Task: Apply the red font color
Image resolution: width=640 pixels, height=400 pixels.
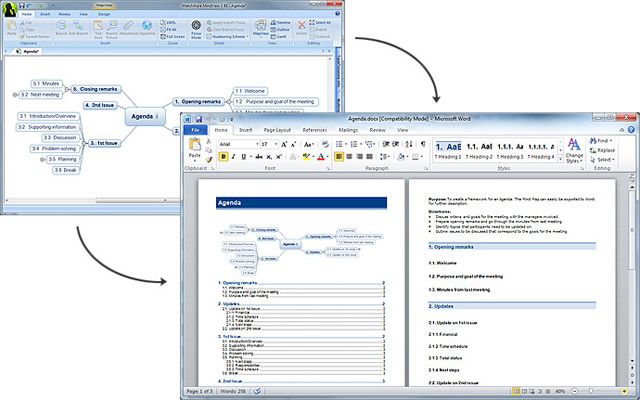Action: [x=321, y=157]
